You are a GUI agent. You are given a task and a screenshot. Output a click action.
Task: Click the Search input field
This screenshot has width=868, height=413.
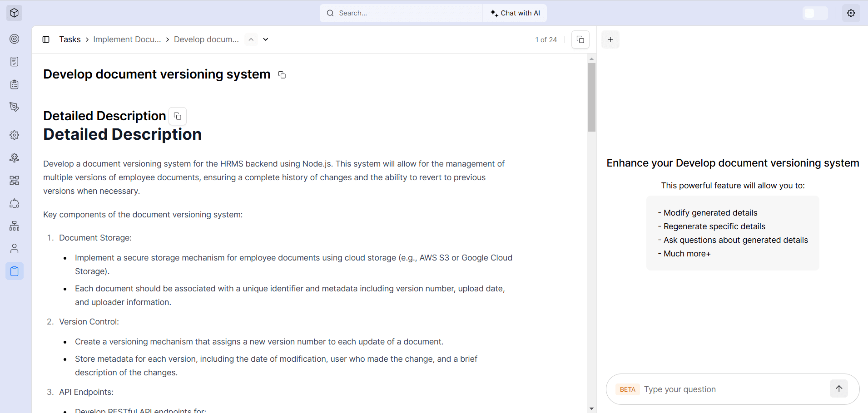(401, 13)
